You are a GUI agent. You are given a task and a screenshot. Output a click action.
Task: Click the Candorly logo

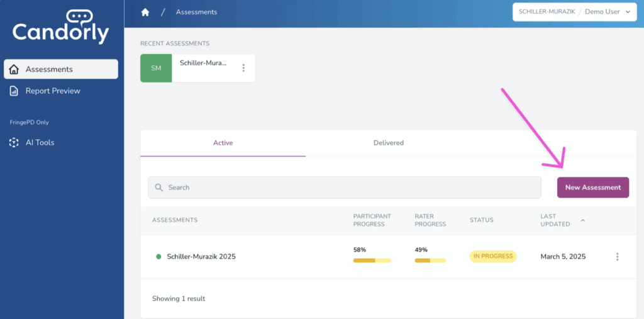[x=61, y=28]
